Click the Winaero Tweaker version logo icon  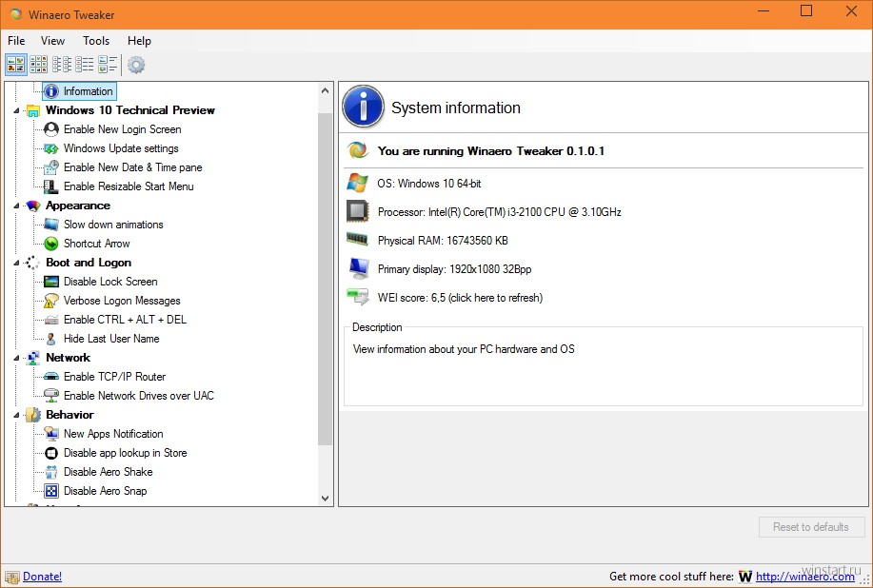click(x=357, y=150)
